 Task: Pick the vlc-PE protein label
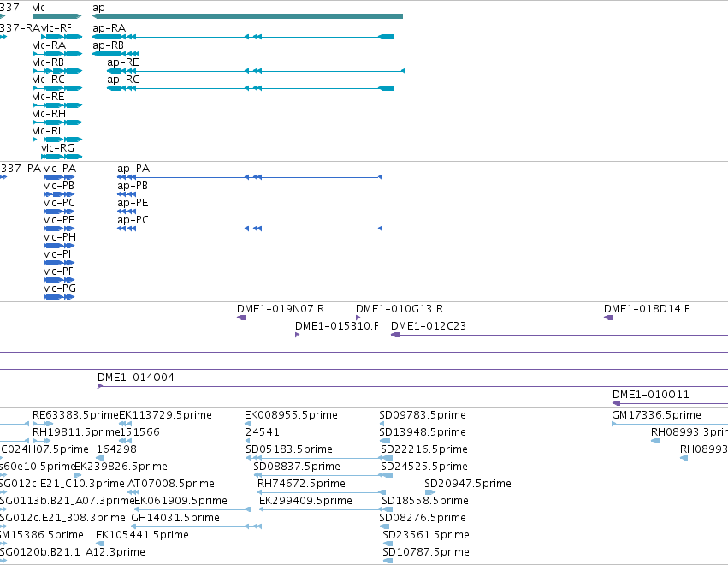[x=59, y=220]
